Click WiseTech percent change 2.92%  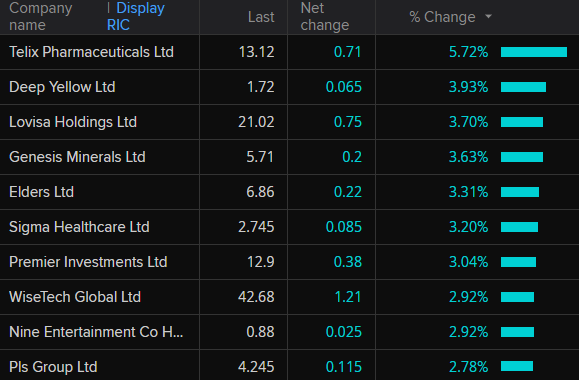coord(468,297)
